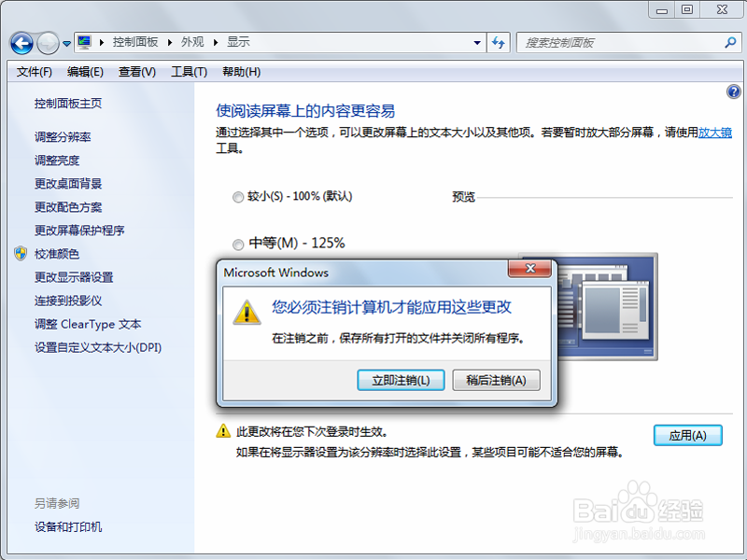The image size is (747, 560).
Task: Click 应用(A) button
Action: point(687,435)
